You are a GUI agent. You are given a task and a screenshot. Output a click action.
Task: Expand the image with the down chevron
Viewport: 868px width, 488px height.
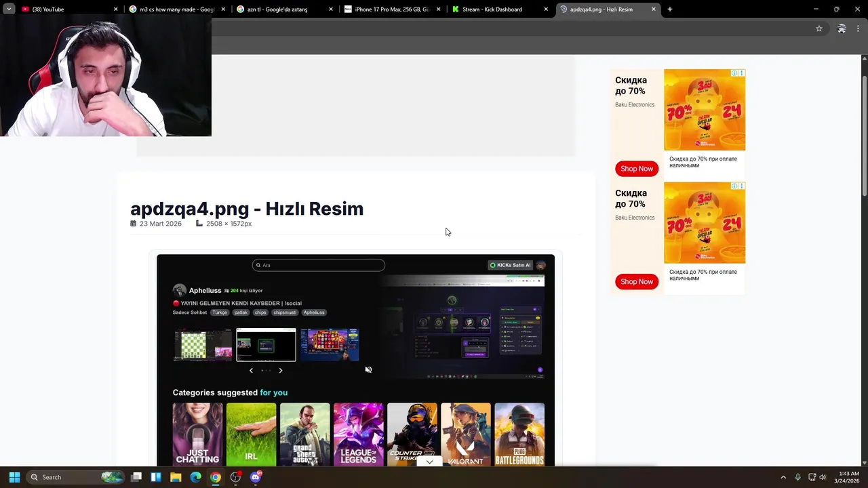429,462
